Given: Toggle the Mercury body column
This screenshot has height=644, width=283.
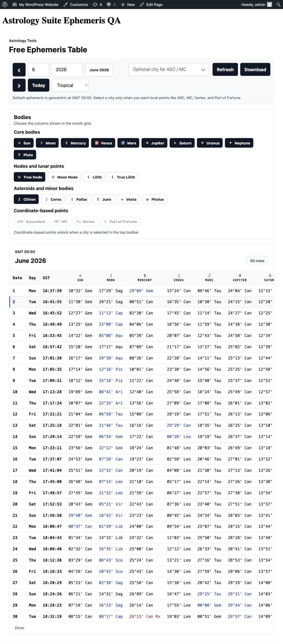Looking at the screenshot, I should pyautogui.click(x=75, y=143).
